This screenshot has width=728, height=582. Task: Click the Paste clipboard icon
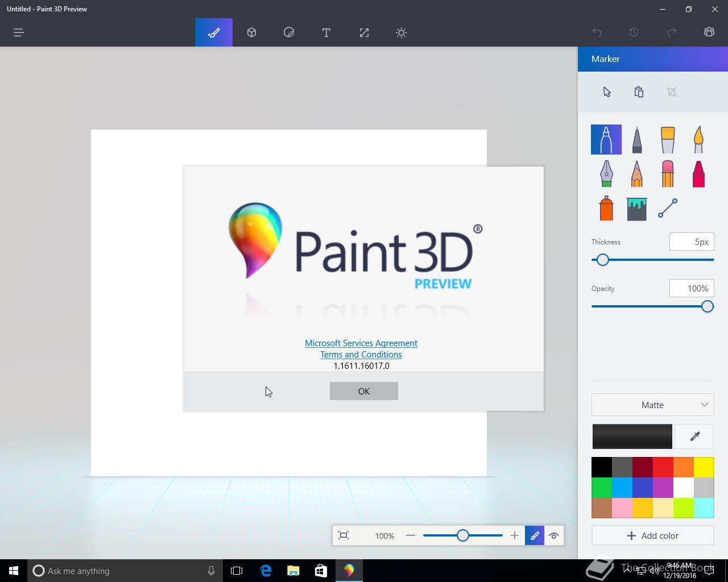[639, 92]
